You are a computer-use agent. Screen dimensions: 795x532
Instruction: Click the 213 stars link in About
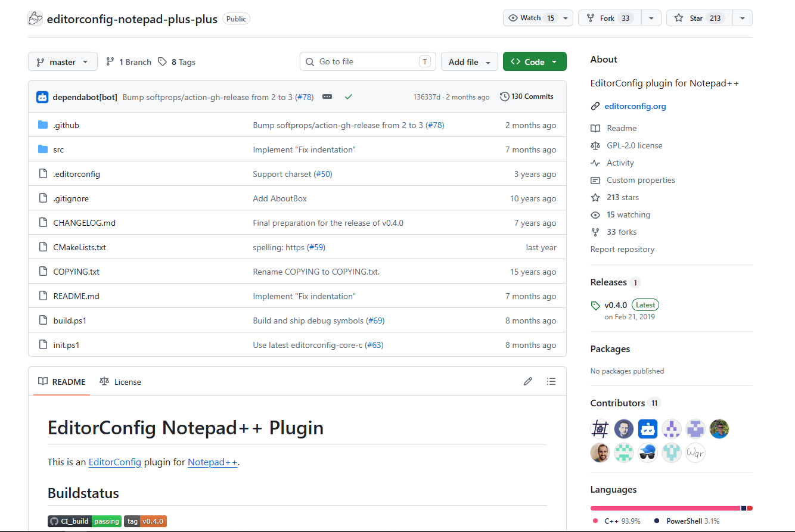click(x=623, y=197)
